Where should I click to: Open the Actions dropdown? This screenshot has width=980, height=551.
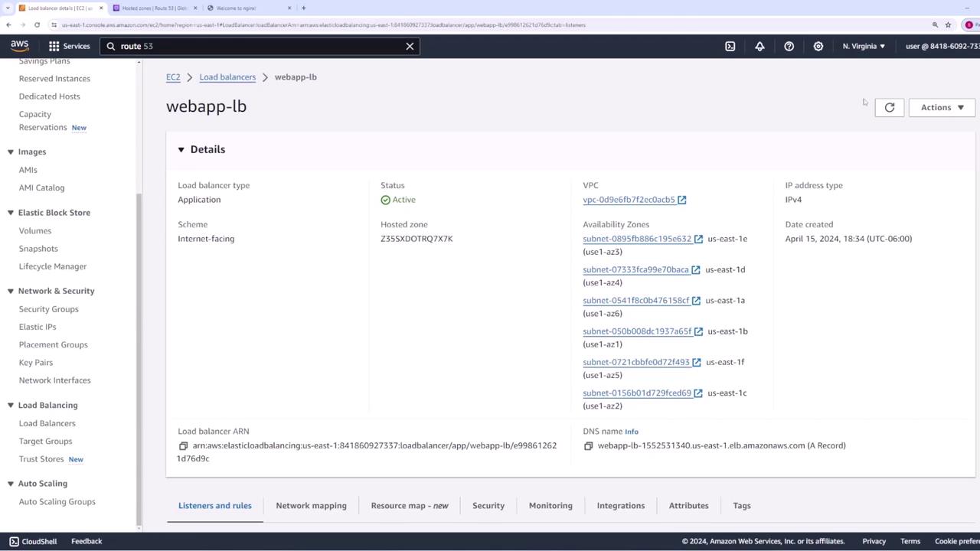point(942,108)
